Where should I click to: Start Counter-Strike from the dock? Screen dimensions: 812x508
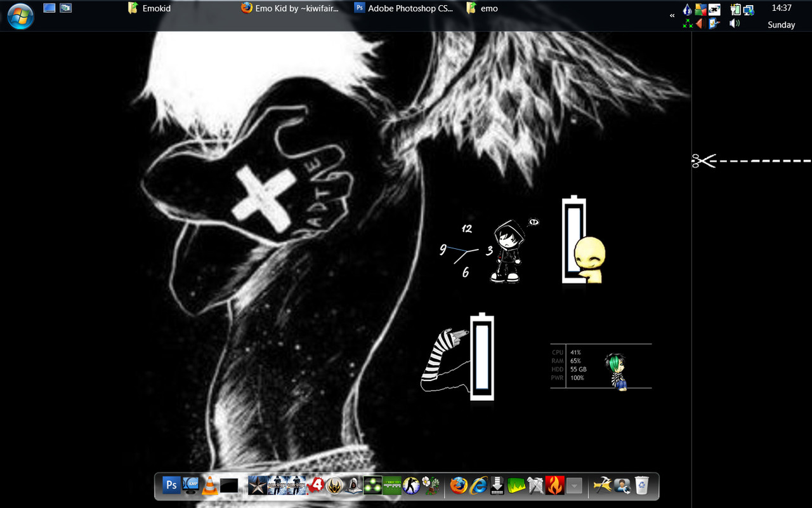pos(410,486)
